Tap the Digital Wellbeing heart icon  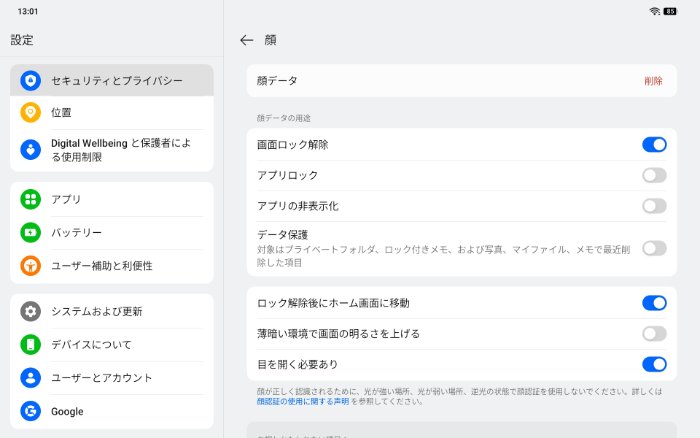pyautogui.click(x=30, y=149)
